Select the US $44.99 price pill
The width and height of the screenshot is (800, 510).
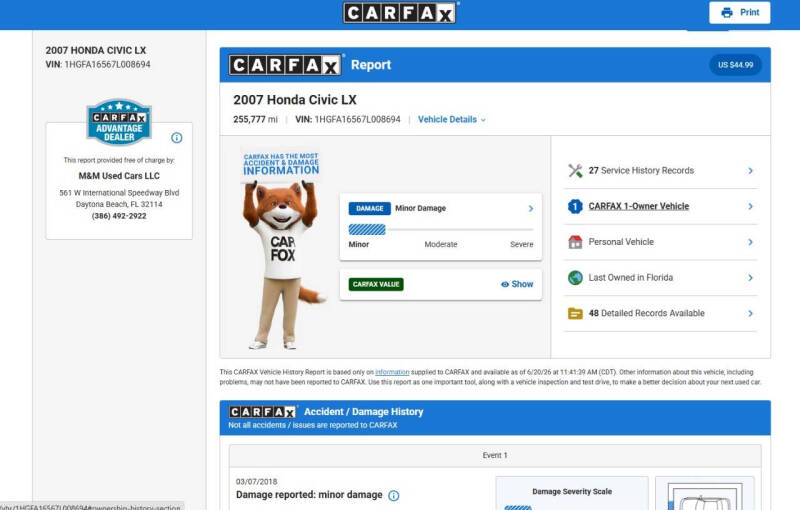[x=735, y=65]
